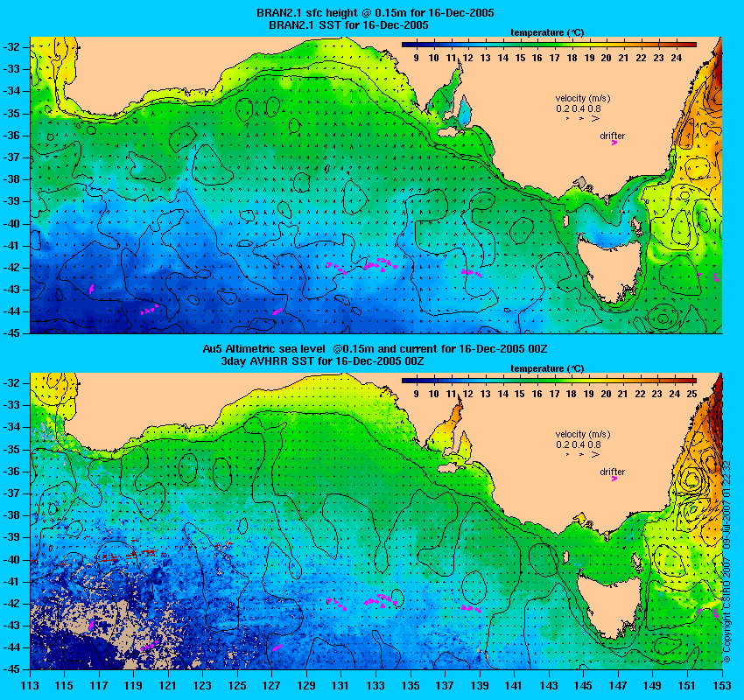744x700 pixels.
Task: Click the '9' value on top colorbar
Action: [x=416, y=58]
